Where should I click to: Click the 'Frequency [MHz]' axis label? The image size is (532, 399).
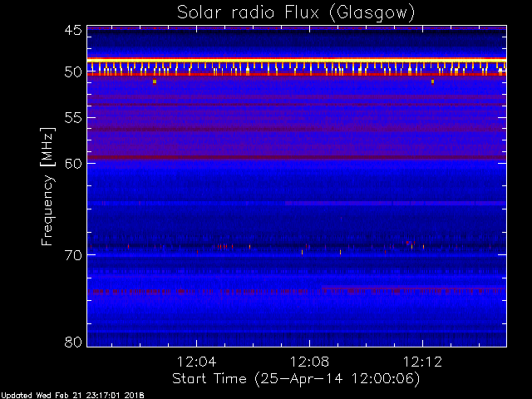47,186
